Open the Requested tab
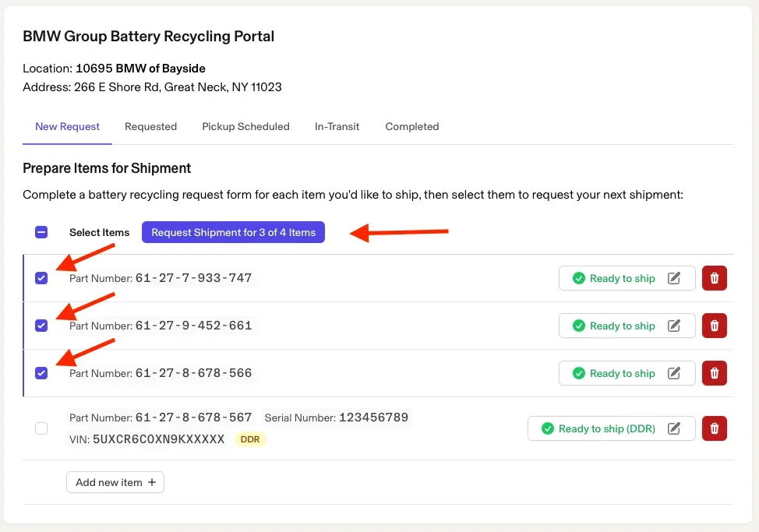 pos(150,127)
